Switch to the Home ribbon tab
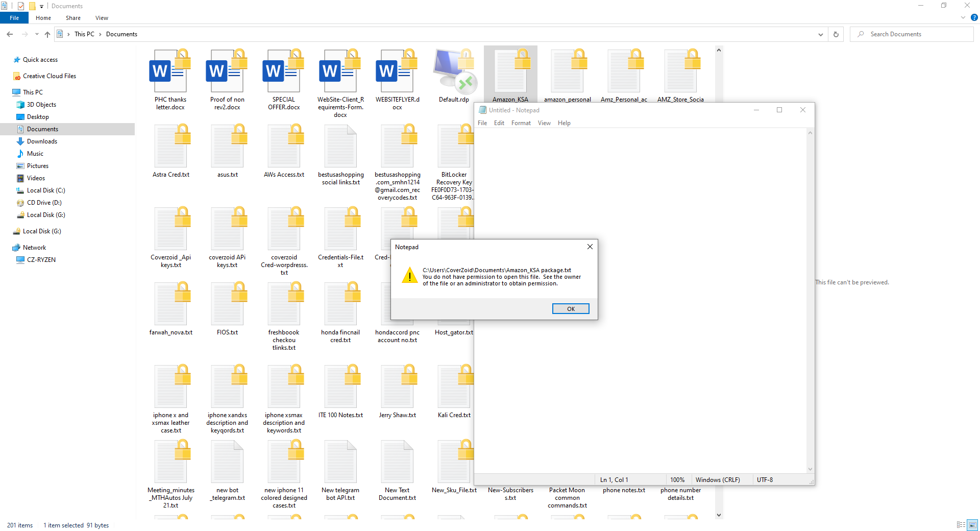Screen dimensions: 980x531 click(x=43, y=18)
